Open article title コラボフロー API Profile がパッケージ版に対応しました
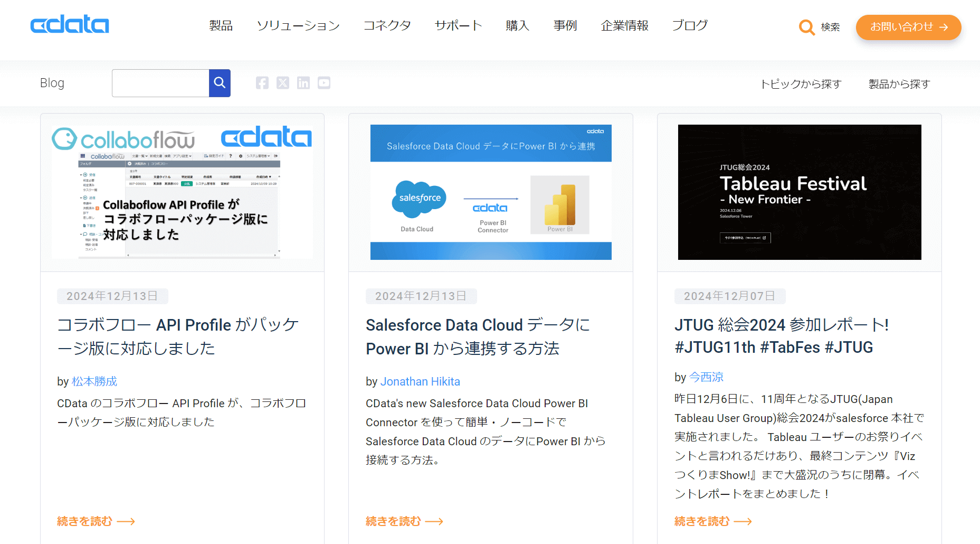This screenshot has height=544, width=980. tap(178, 336)
